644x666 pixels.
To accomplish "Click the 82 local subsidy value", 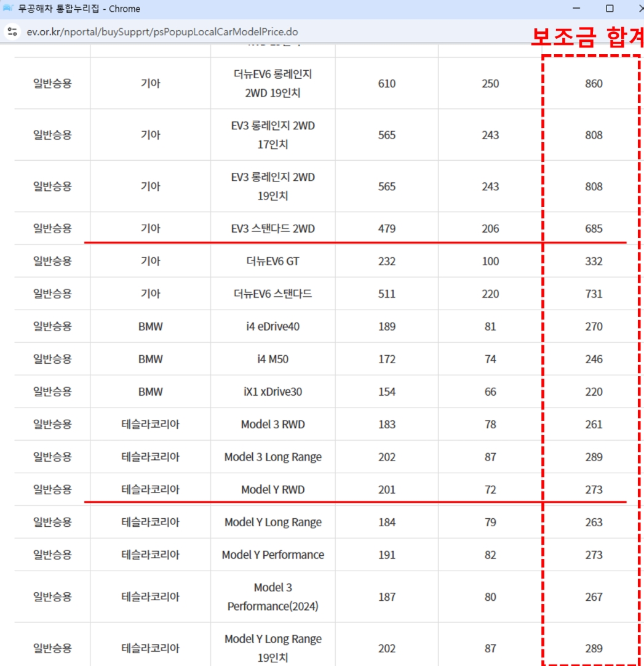I will point(490,555).
